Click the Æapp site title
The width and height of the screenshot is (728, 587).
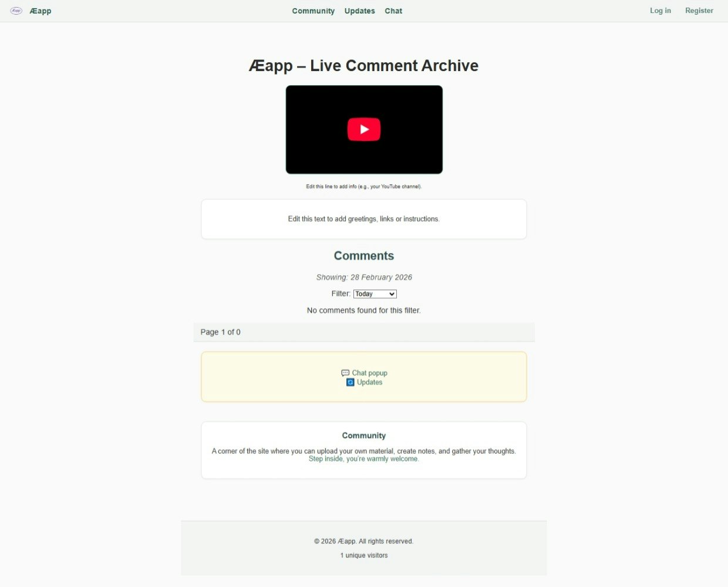pos(40,11)
